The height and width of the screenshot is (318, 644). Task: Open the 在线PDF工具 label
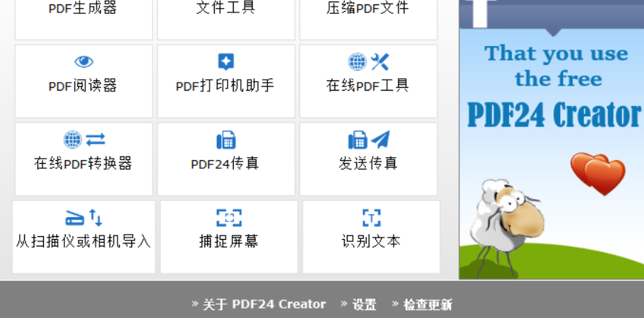(x=367, y=86)
